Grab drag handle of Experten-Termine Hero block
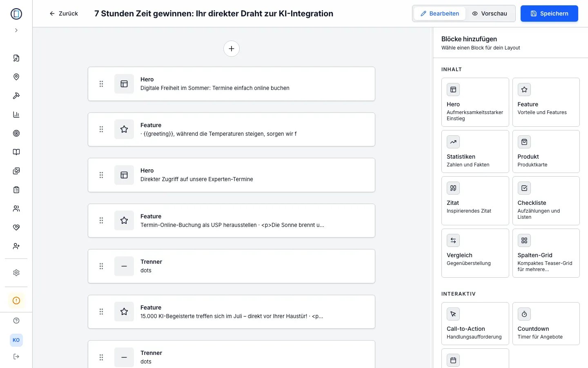Image resolution: width=588 pixels, height=368 pixels. coord(101,175)
